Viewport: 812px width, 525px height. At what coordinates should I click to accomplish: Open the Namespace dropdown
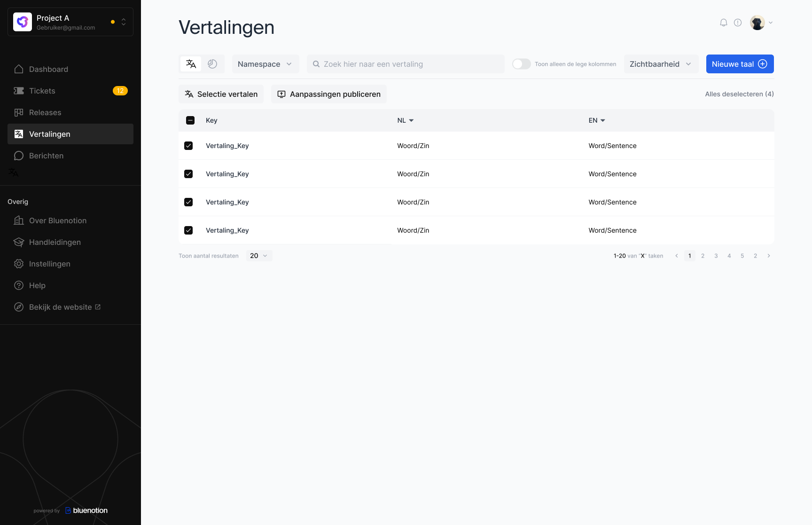(x=265, y=64)
